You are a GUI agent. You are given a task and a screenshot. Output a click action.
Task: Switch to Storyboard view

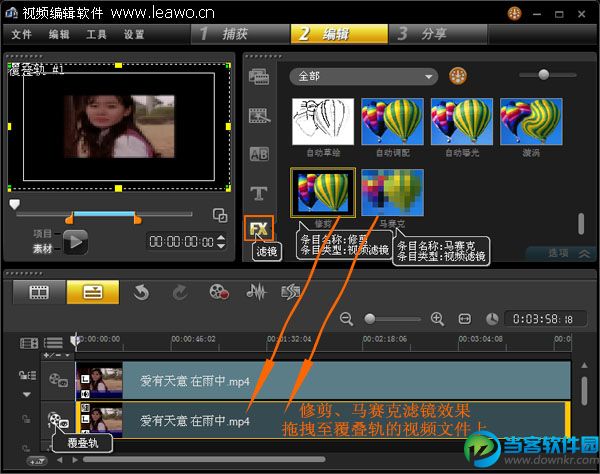pos(39,292)
